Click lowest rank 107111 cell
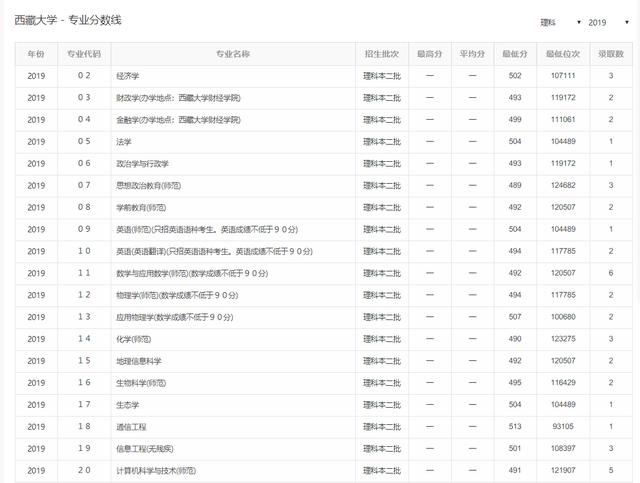This screenshot has width=640, height=483. pos(563,76)
